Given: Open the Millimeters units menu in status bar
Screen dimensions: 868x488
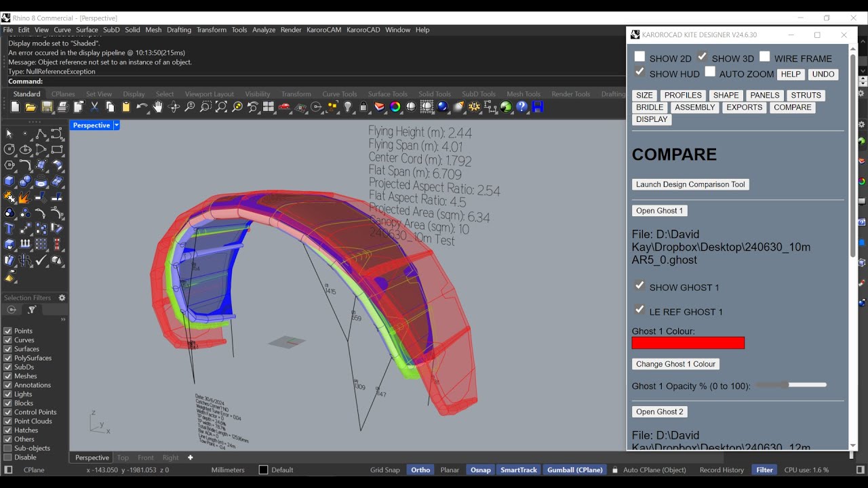Looking at the screenshot, I should [x=228, y=470].
